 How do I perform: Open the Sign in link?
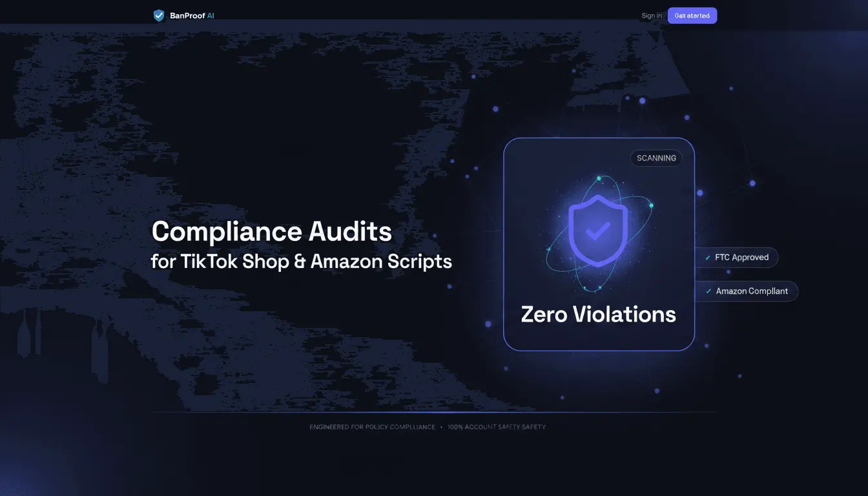[x=652, y=15]
